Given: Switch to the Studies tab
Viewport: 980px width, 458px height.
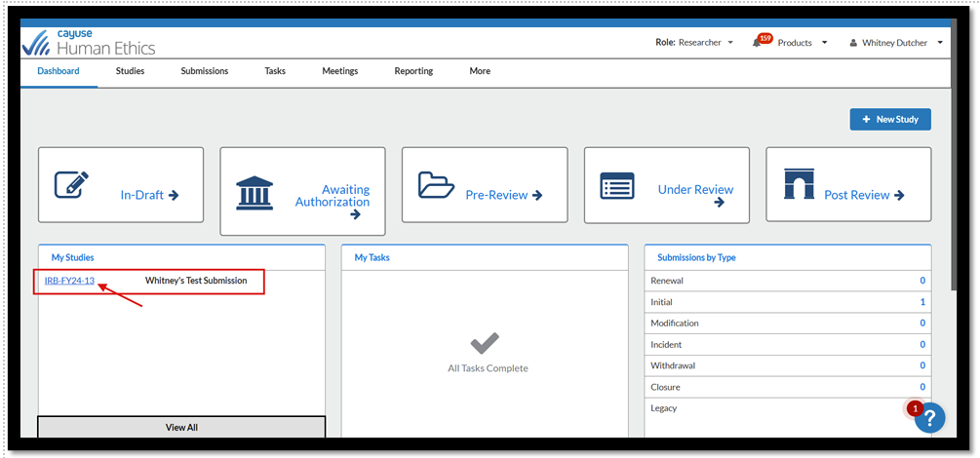Looking at the screenshot, I should tap(130, 71).
